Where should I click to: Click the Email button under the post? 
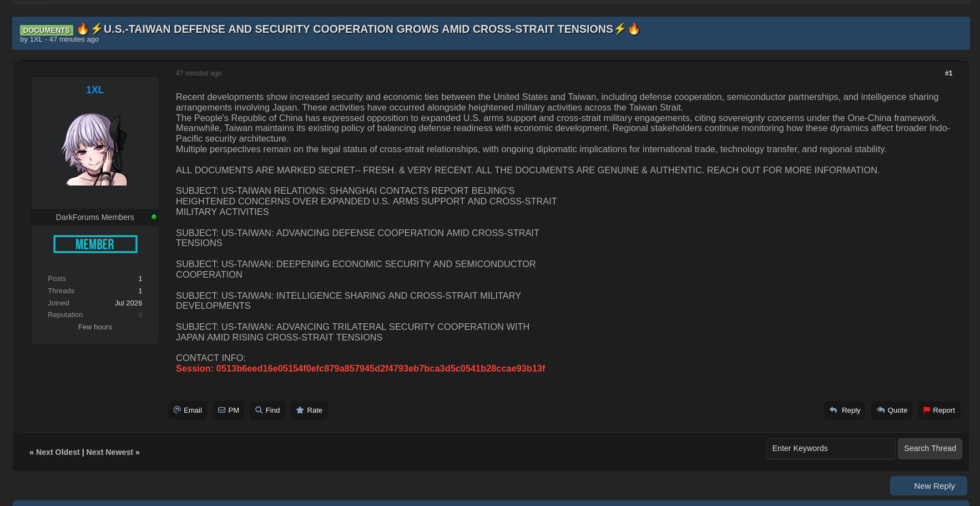click(x=188, y=410)
